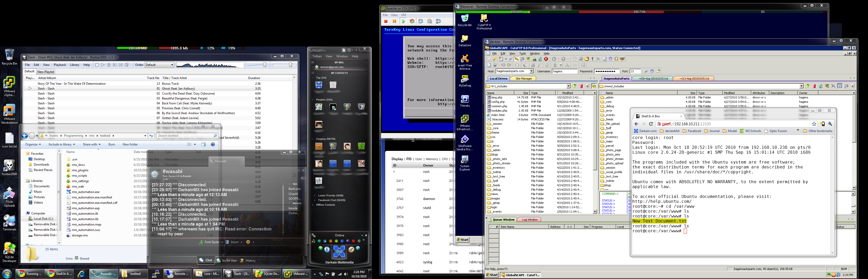The width and height of the screenshot is (868, 279).
Task: Open Playback menu in foobar2000
Action: [x=60, y=65]
